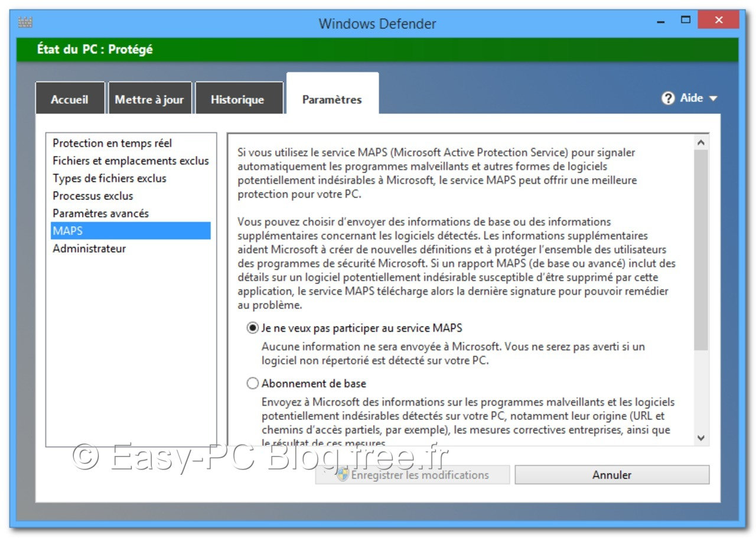
Task: Choose the Abonnement de base option
Action: [x=253, y=384]
